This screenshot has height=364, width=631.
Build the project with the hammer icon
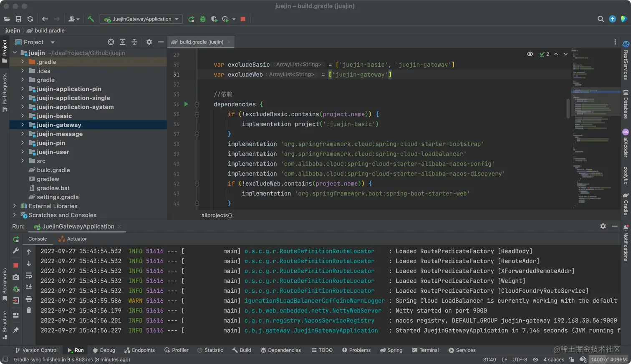tap(91, 19)
